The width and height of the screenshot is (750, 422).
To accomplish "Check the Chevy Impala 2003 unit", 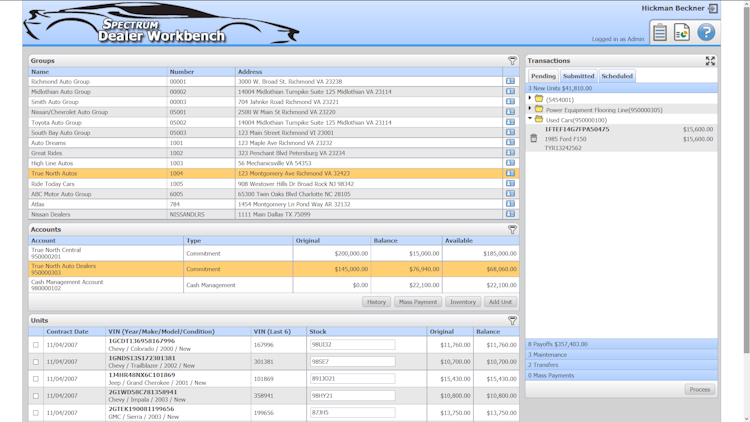I will pos(36,396).
